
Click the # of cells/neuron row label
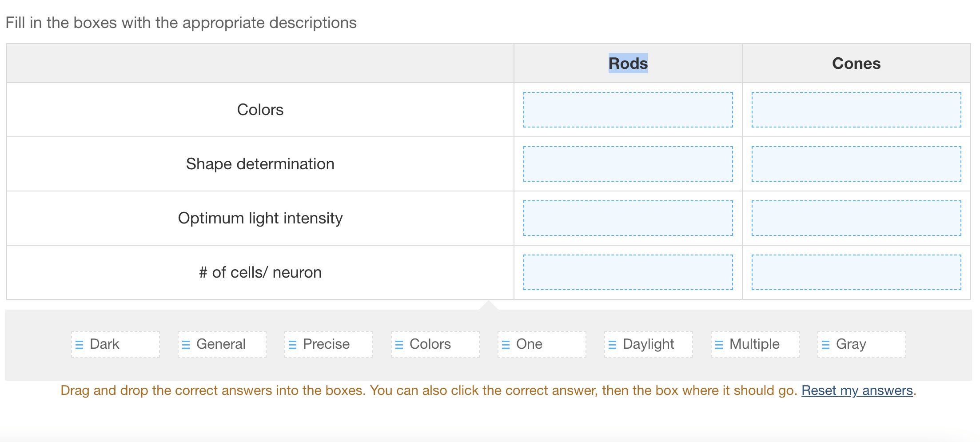260,272
